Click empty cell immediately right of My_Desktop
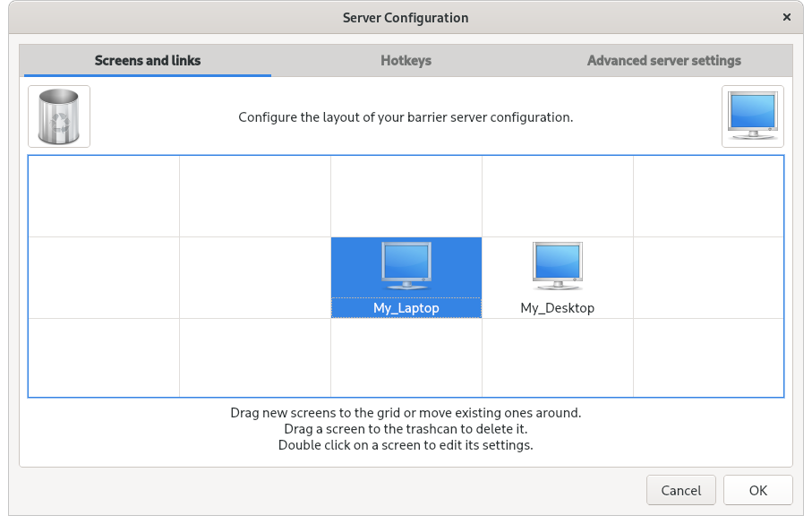Viewport: 812px width, 524px height. [x=708, y=277]
